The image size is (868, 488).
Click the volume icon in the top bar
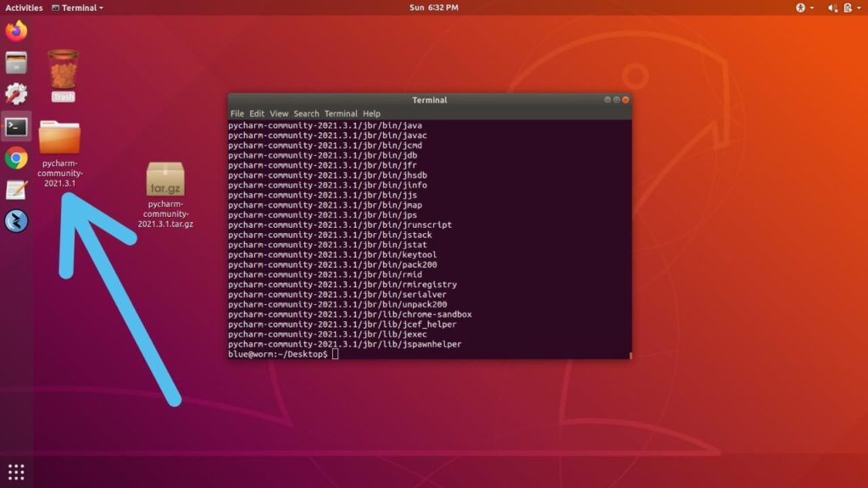pyautogui.click(x=831, y=8)
